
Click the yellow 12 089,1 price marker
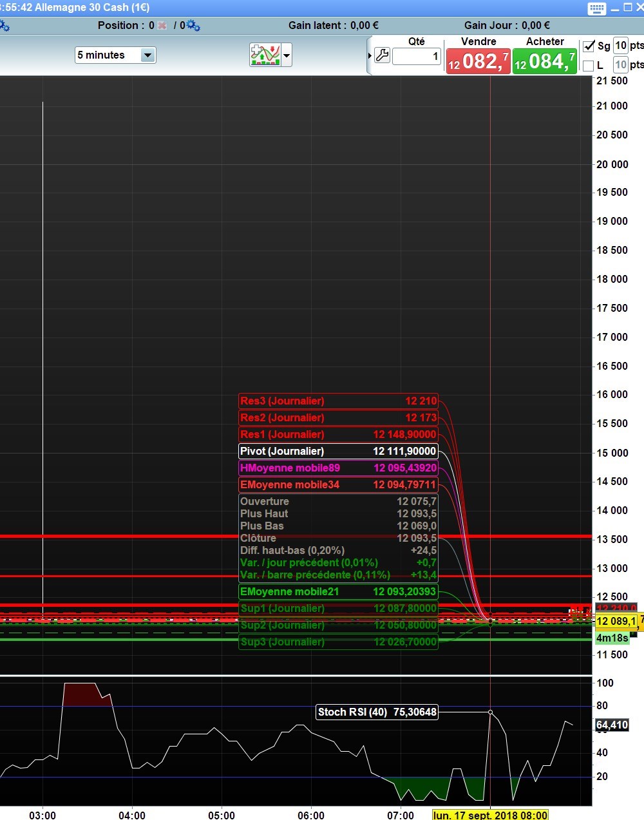pos(616,622)
